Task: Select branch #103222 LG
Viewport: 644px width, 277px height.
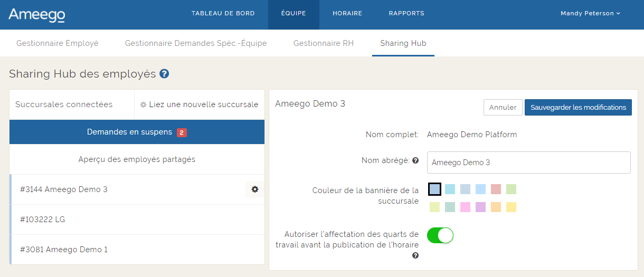Action: pyautogui.click(x=137, y=219)
